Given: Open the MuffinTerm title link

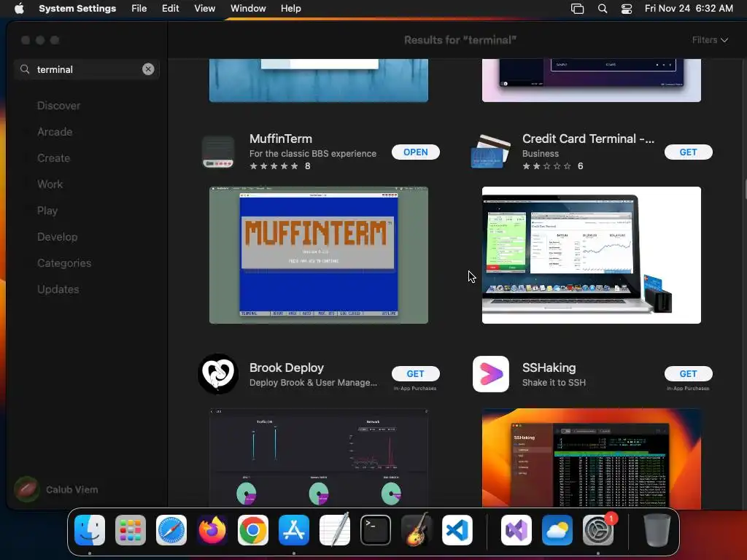Looking at the screenshot, I should [x=281, y=139].
